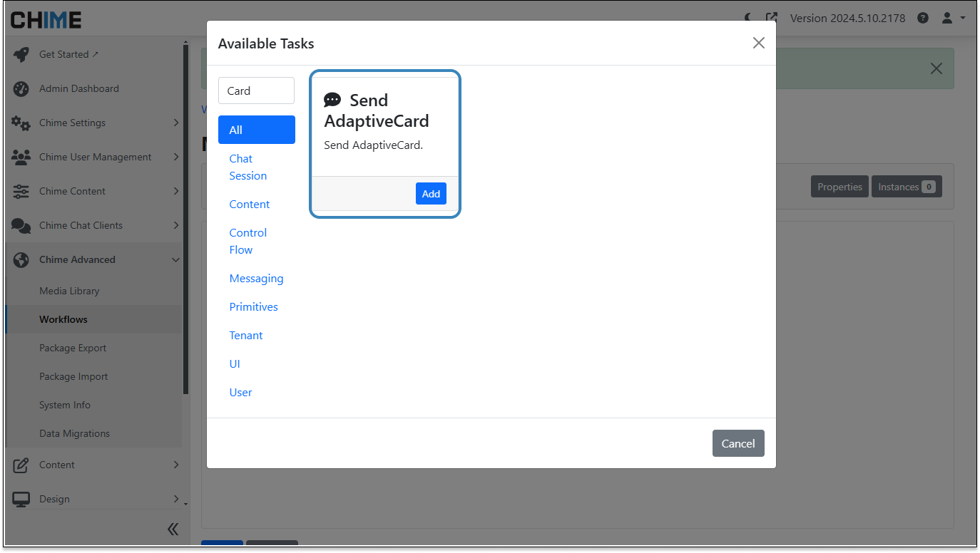Close the Available Tasks dialog

point(759,43)
